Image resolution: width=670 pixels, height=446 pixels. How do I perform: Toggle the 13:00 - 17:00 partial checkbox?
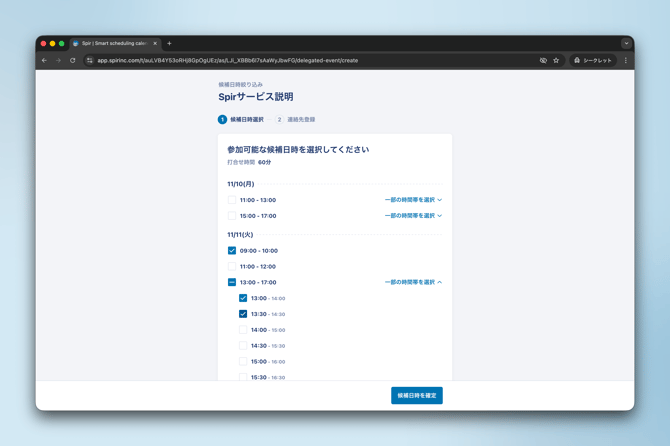[x=232, y=283]
